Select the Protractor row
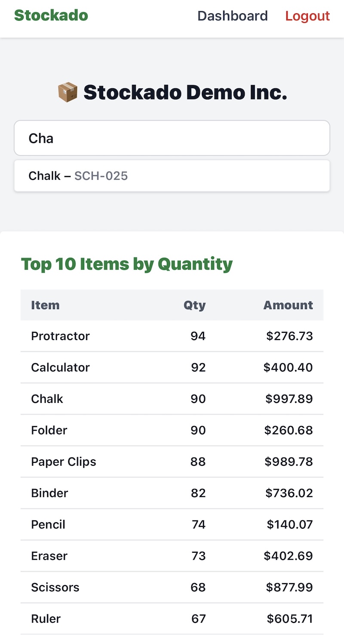The image size is (344, 644). (x=172, y=336)
